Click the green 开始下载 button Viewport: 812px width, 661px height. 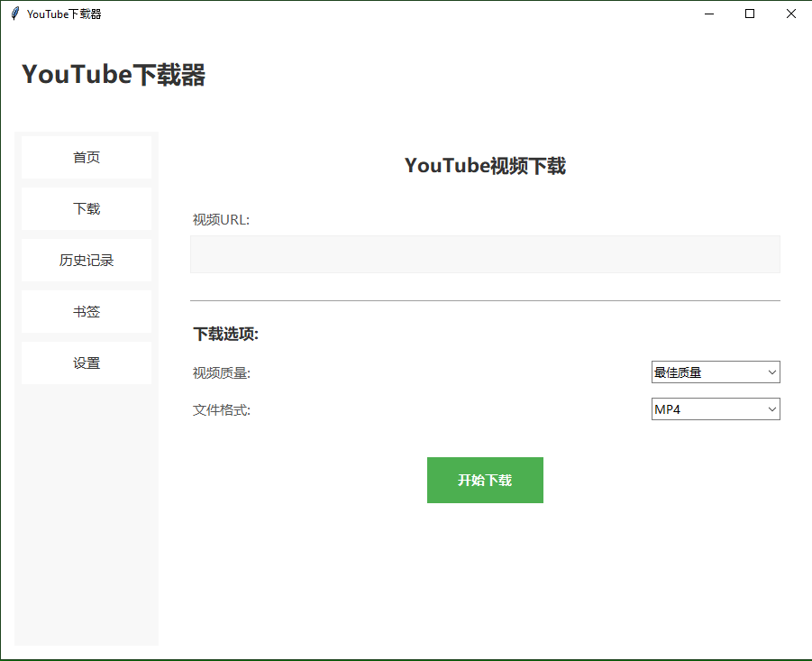pos(485,480)
